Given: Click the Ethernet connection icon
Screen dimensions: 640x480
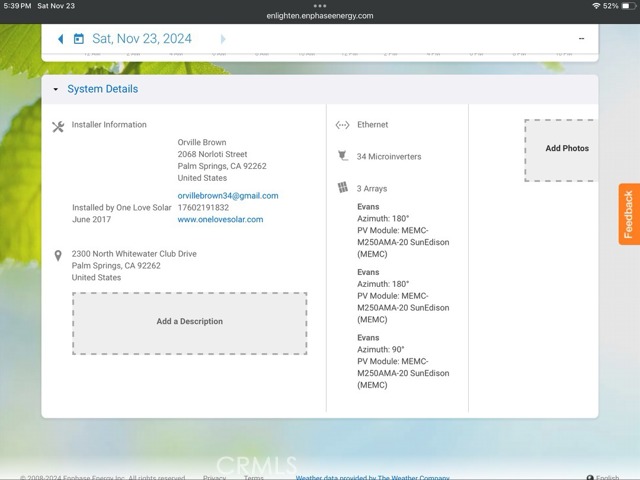Looking at the screenshot, I should coord(342,126).
